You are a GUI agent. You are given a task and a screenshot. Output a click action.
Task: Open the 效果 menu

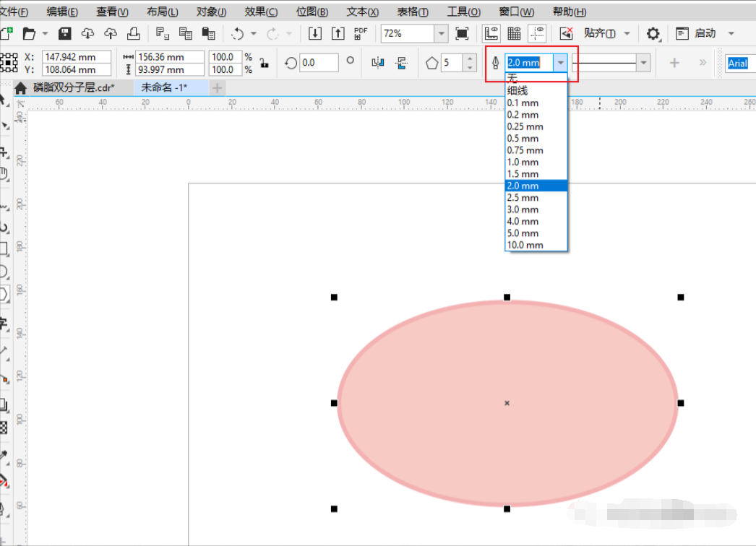click(x=261, y=12)
